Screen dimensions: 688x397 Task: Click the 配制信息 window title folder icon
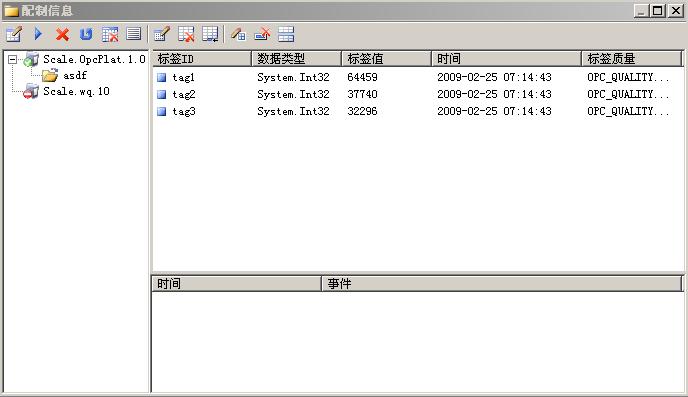11,11
